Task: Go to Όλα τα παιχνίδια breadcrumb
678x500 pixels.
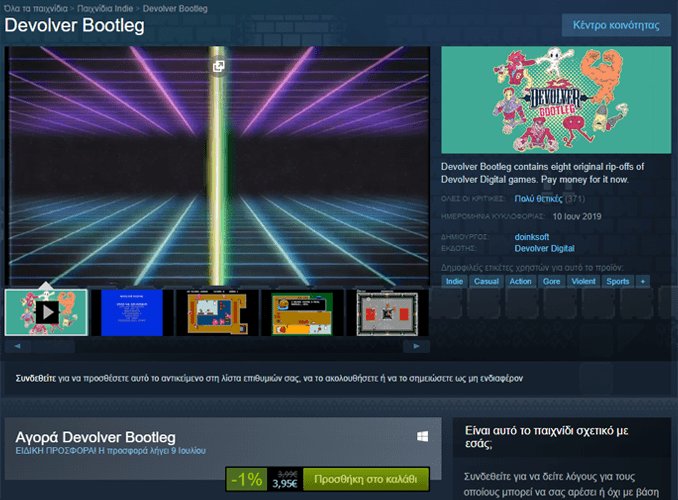Action: point(37,8)
